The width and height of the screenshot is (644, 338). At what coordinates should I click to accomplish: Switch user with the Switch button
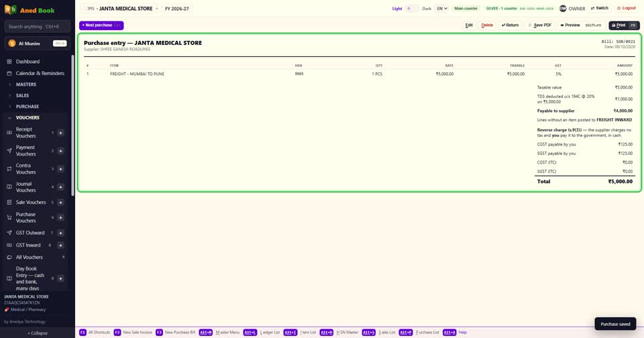[x=600, y=8]
